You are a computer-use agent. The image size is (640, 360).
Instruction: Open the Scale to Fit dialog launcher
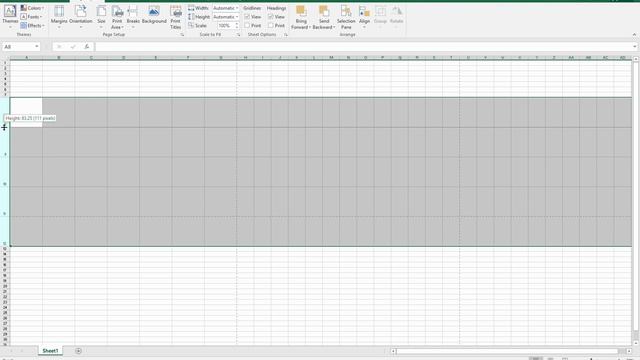238,35
